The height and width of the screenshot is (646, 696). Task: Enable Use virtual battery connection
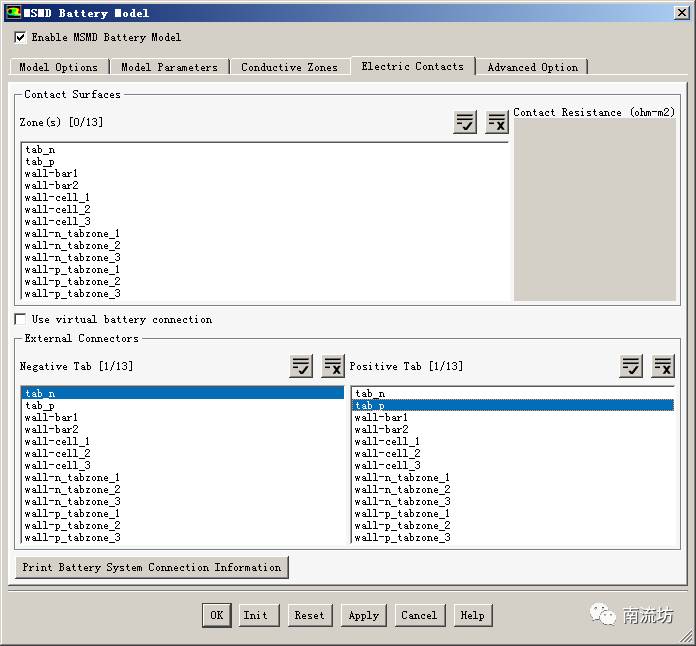[21, 319]
